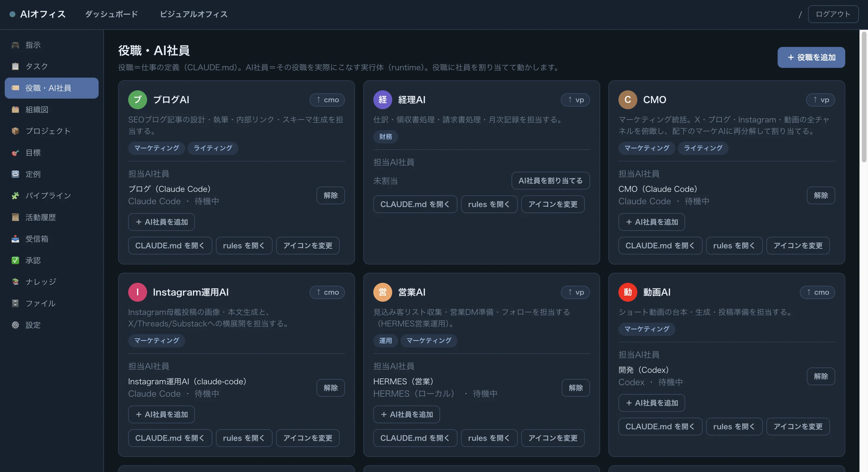Open CLAUDE.md in ブログAI card
868x472 pixels.
click(x=170, y=246)
